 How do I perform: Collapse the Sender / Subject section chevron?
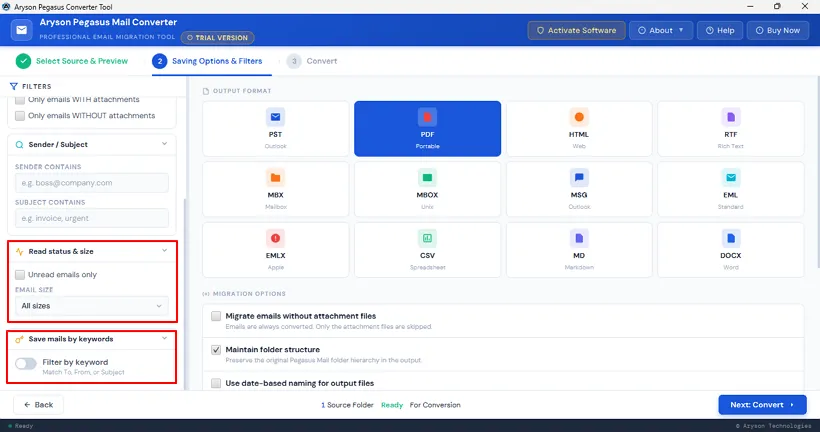tap(164, 144)
